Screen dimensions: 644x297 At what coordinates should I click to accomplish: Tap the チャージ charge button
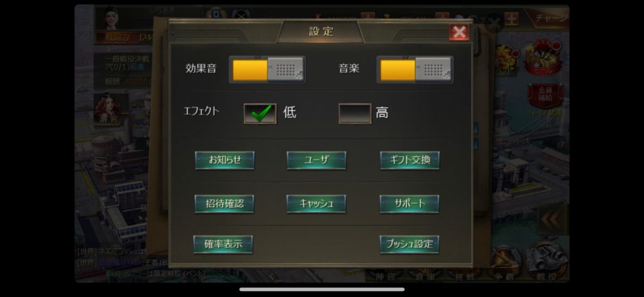(548, 18)
